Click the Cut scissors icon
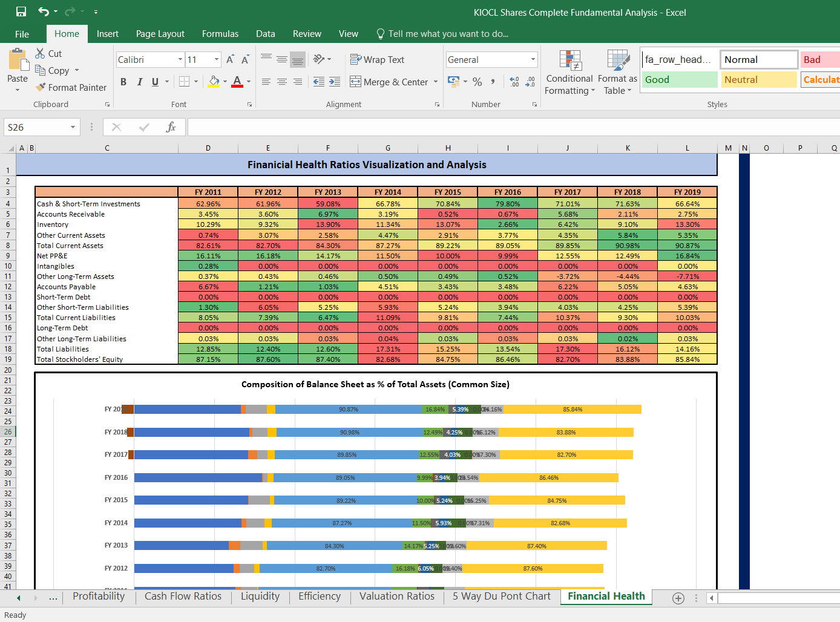The width and height of the screenshot is (840, 622). (x=40, y=53)
